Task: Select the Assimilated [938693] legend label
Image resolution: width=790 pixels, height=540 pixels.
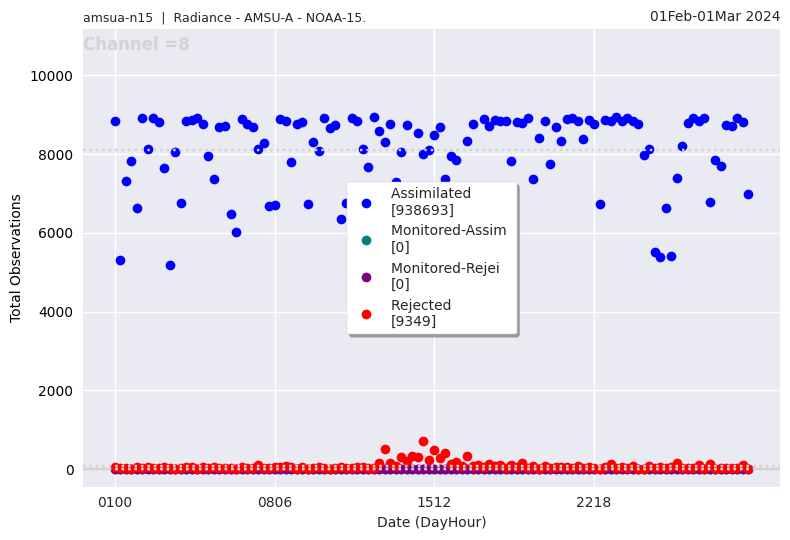Action: click(430, 202)
